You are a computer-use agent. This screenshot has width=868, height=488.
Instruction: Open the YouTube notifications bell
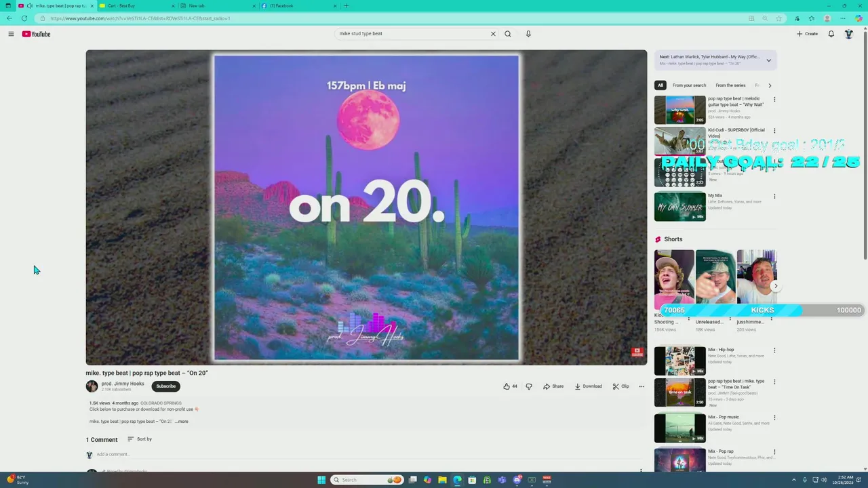(831, 34)
